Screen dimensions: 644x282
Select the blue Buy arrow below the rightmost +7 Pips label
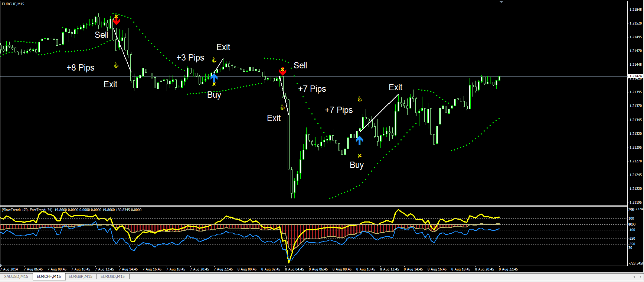click(x=359, y=140)
